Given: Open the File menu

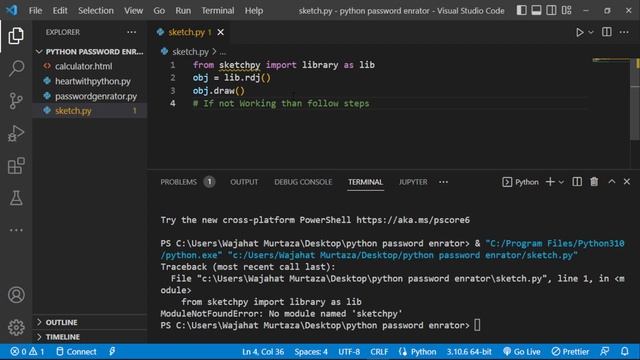Looking at the screenshot, I should point(35,11).
